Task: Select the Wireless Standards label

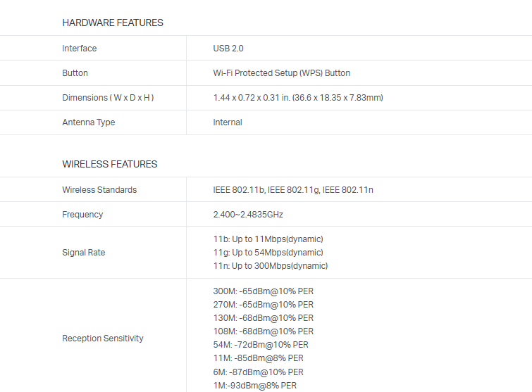Action: point(99,190)
